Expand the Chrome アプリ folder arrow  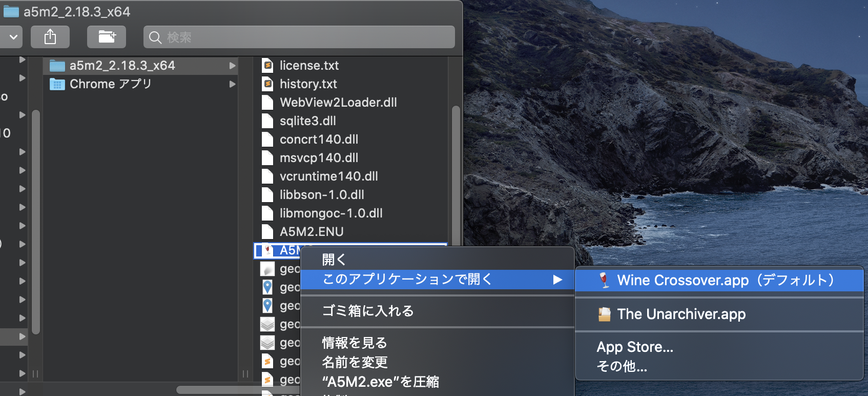[x=232, y=84]
